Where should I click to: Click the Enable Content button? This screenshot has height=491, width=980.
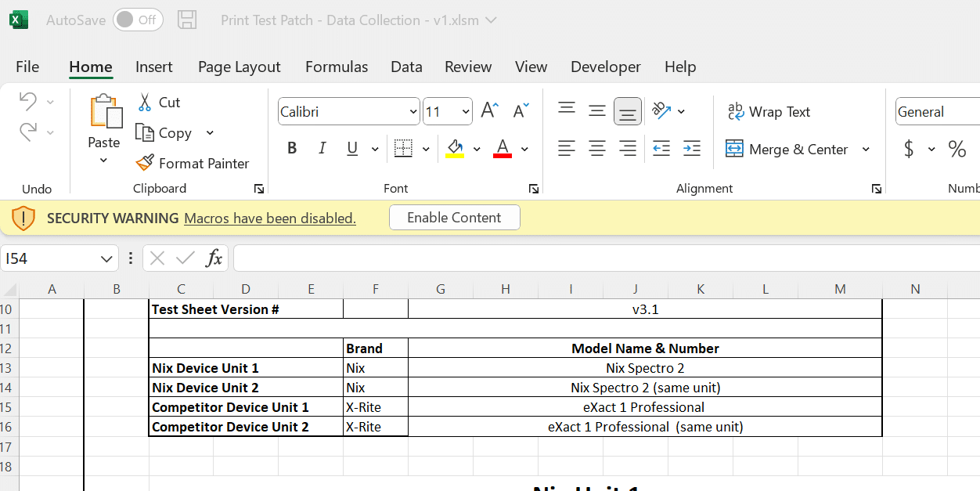point(455,218)
